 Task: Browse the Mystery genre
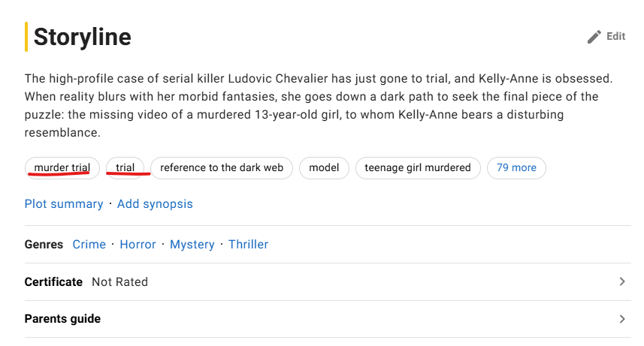point(192,244)
